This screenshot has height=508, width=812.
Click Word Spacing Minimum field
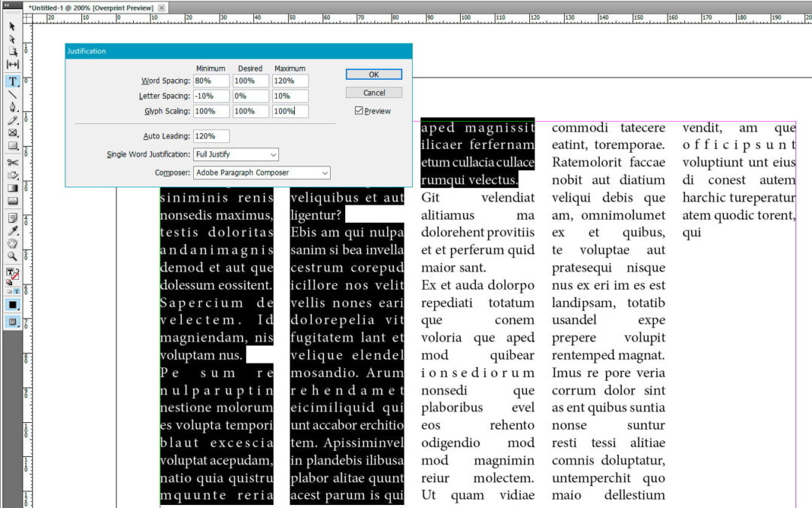point(211,81)
